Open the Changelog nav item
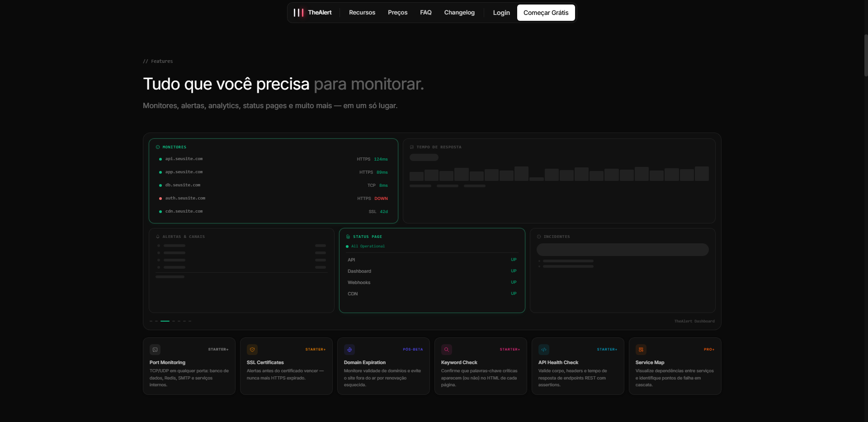868x422 pixels. (x=459, y=13)
